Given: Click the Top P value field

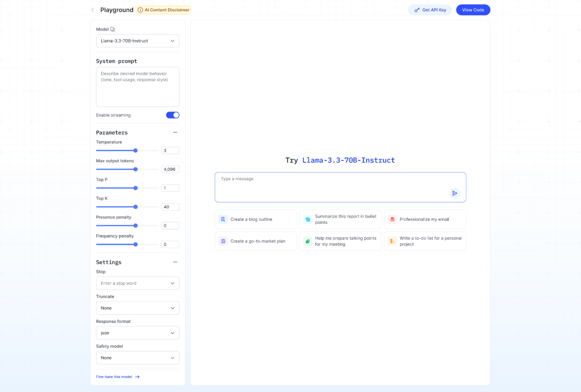Looking at the screenshot, I should 170,188.
